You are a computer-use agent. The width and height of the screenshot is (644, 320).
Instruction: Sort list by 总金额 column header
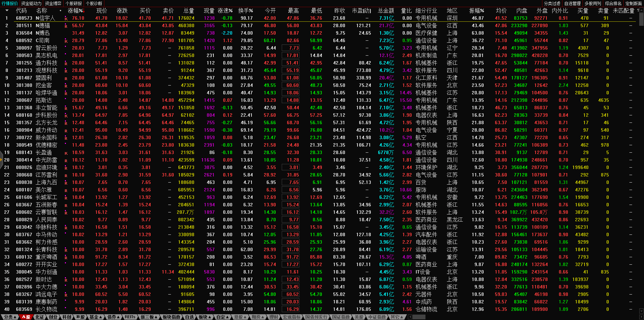(386, 11)
